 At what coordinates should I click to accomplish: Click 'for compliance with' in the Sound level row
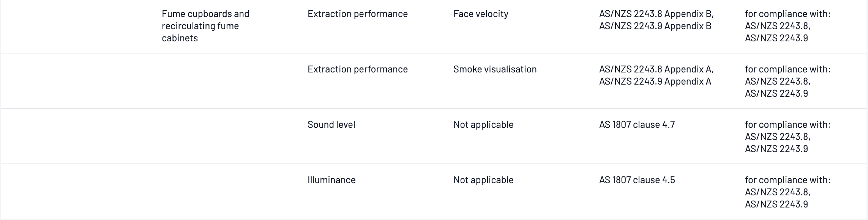788,124
